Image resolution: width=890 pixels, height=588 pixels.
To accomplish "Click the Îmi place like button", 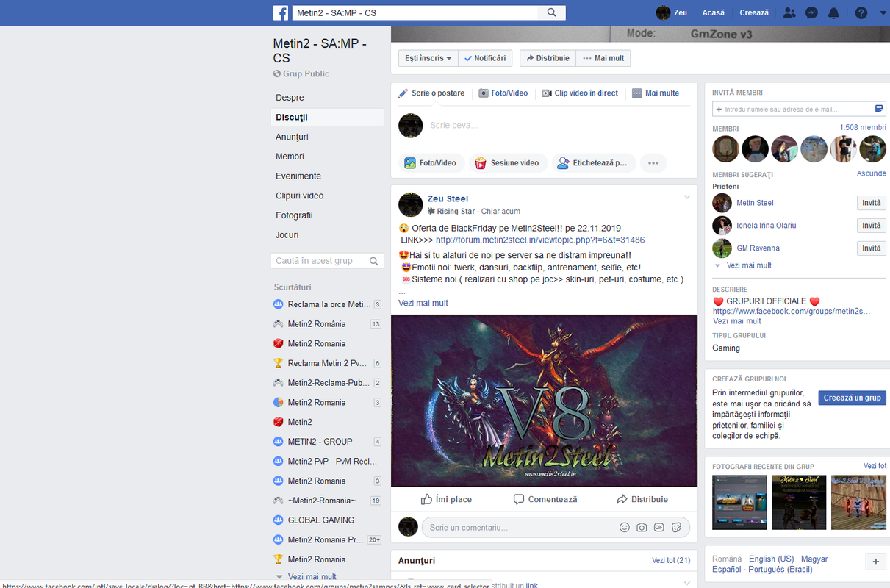I will click(x=446, y=499).
